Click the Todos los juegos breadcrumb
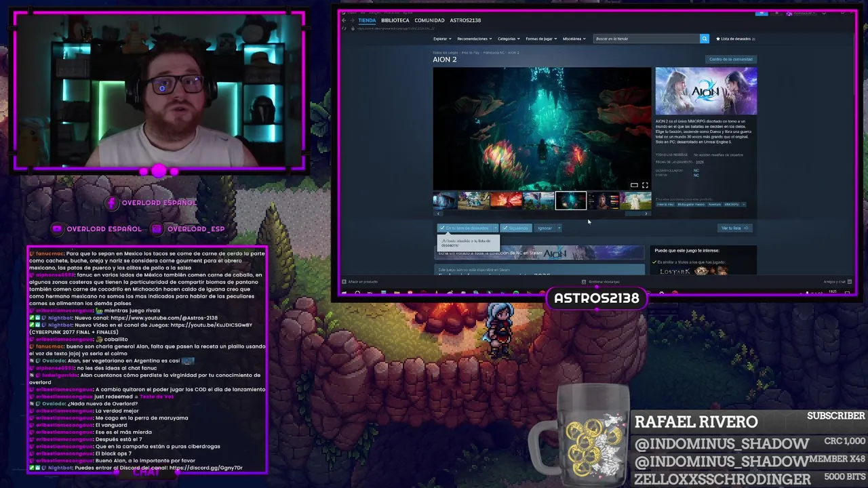The height and width of the screenshot is (488, 868). (446, 52)
